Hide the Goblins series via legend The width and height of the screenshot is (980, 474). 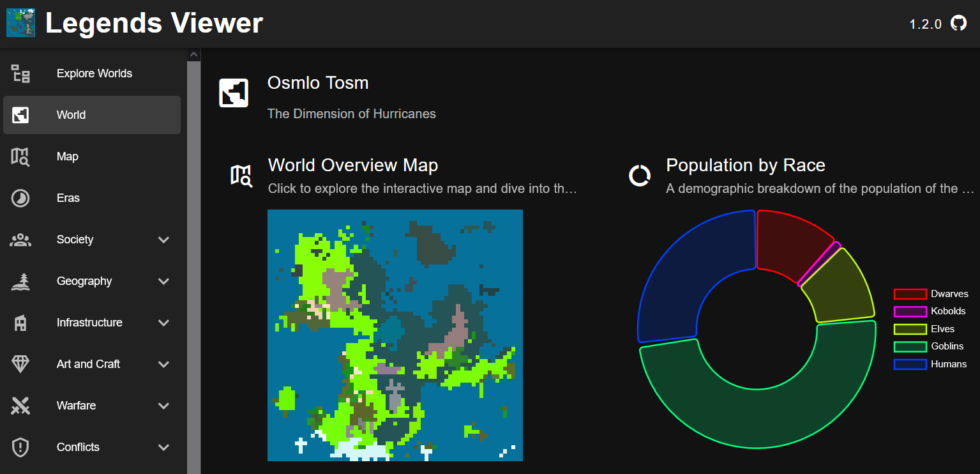(x=930, y=346)
